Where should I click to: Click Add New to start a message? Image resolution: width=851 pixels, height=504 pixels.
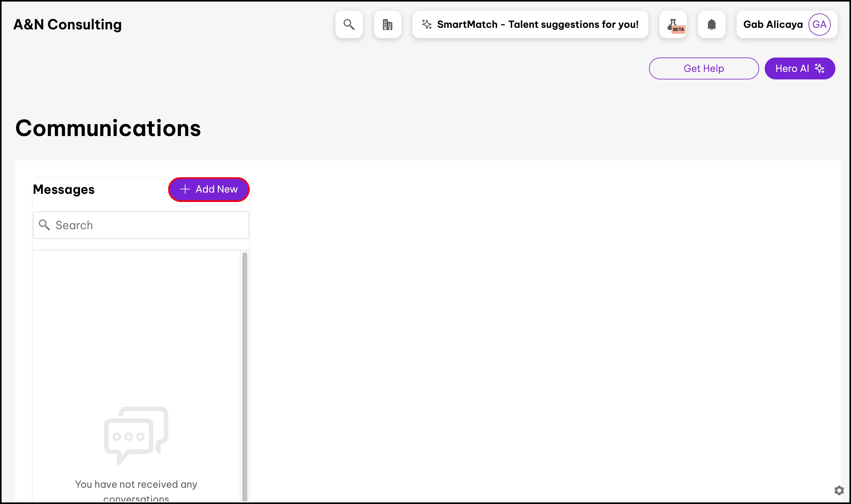click(x=216, y=189)
